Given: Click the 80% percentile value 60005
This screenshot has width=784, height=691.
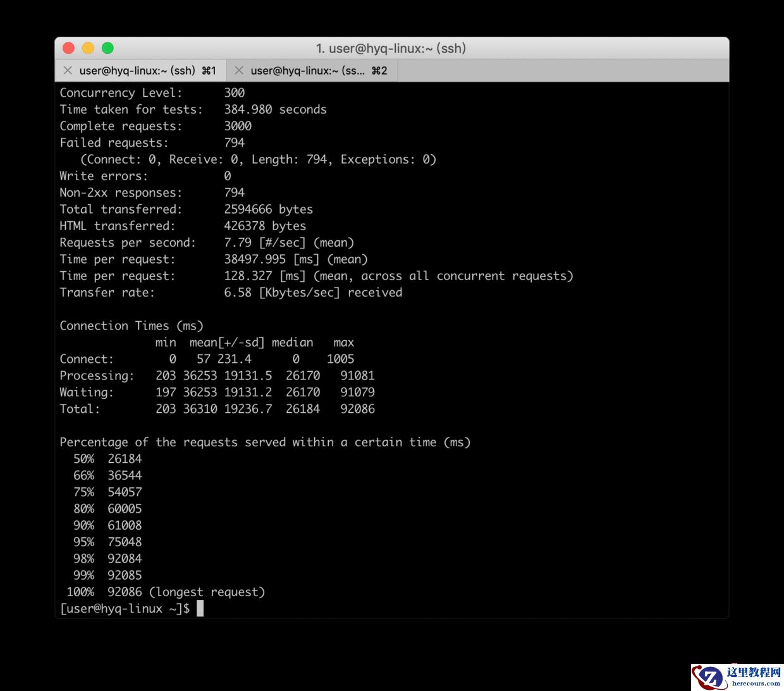Looking at the screenshot, I should pos(125,508).
